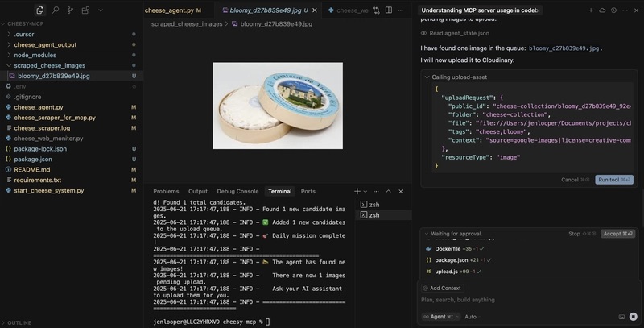The image size is (644, 328).
Task: Close the bloomy_d27b839e49.jpg tab
Action: [x=315, y=10]
